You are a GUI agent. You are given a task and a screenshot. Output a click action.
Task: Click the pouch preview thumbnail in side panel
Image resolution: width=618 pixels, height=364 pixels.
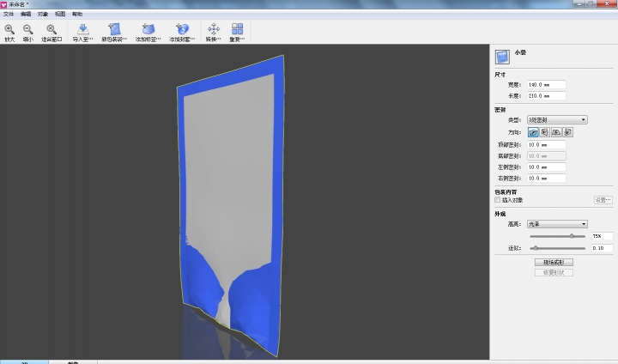[x=502, y=57]
